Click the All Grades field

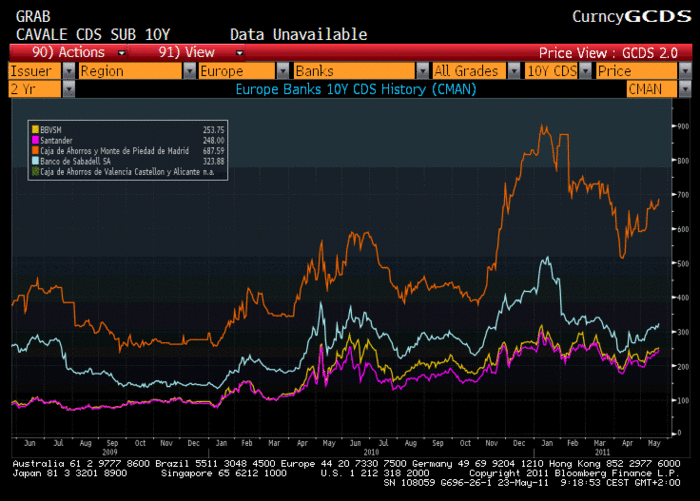[x=470, y=71]
